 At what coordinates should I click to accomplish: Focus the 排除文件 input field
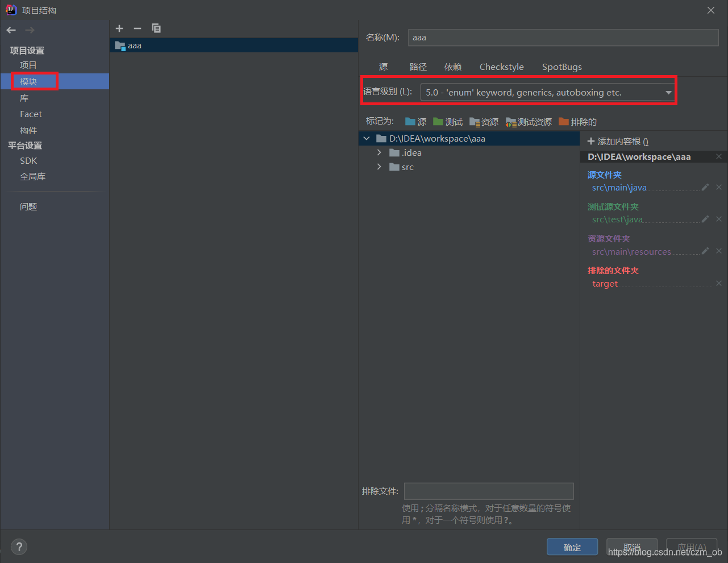tap(489, 491)
